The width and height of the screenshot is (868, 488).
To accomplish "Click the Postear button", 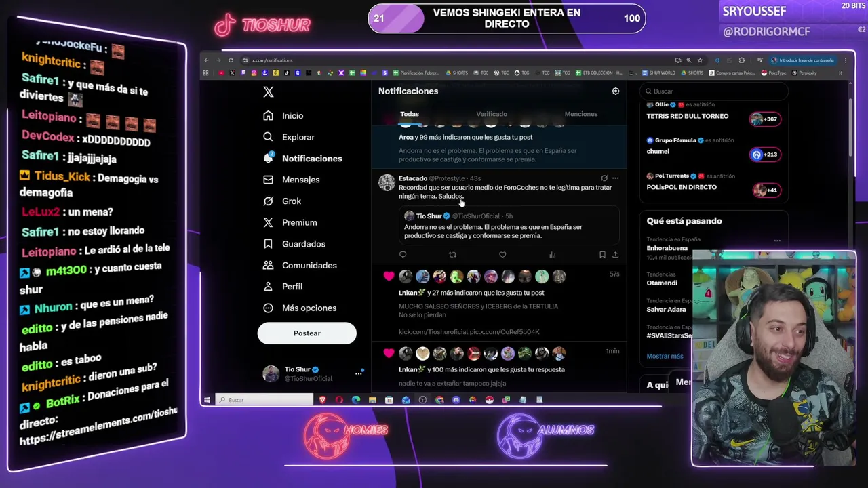I will click(307, 333).
